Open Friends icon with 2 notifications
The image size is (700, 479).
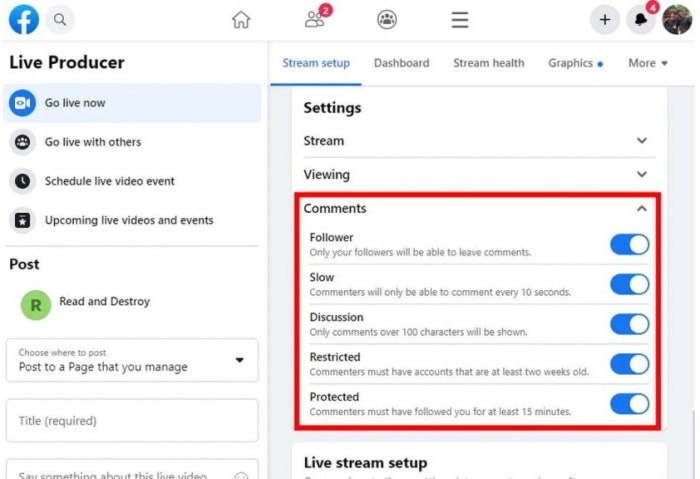tap(317, 18)
